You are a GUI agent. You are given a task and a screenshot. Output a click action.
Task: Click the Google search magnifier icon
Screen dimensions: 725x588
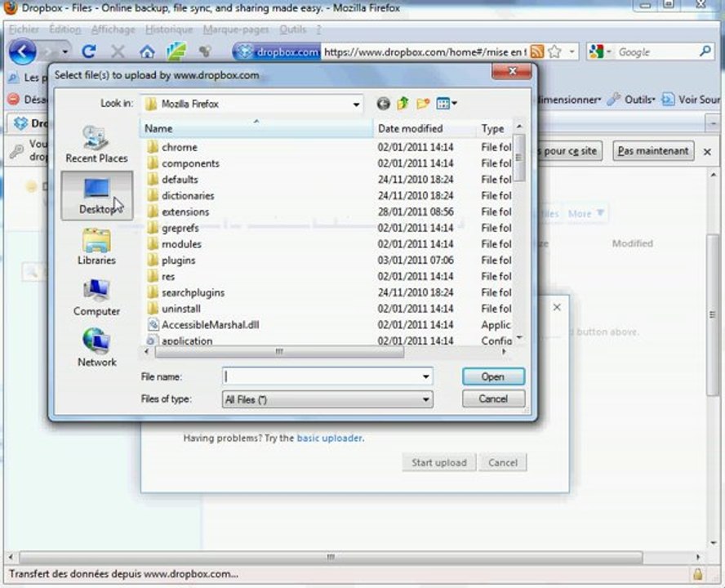pyautogui.click(x=705, y=51)
